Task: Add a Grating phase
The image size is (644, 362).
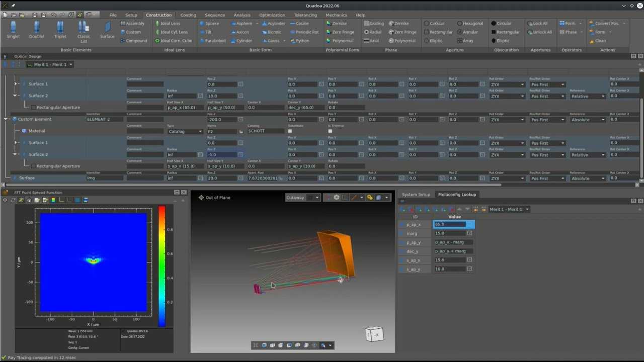Action: click(x=374, y=24)
